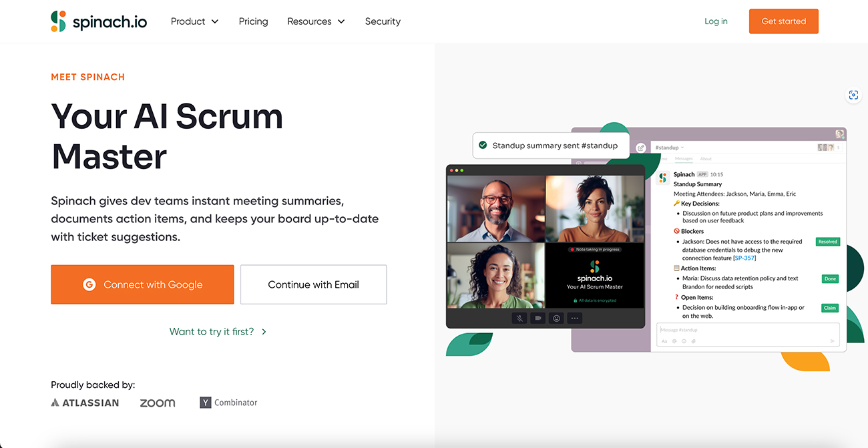This screenshot has width=868, height=448.
Task: Click the camera icon in video call bar
Action: (x=537, y=318)
